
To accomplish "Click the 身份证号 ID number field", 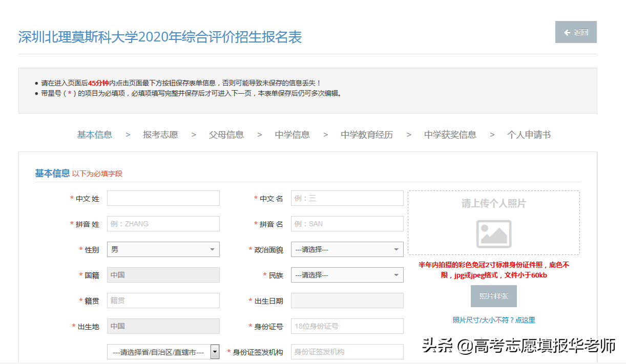I will (x=347, y=326).
